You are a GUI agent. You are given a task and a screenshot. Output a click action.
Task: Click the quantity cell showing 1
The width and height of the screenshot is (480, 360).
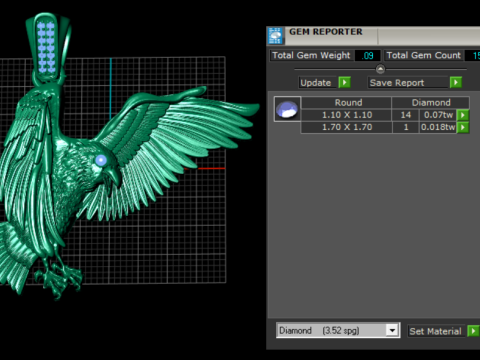tap(406, 127)
